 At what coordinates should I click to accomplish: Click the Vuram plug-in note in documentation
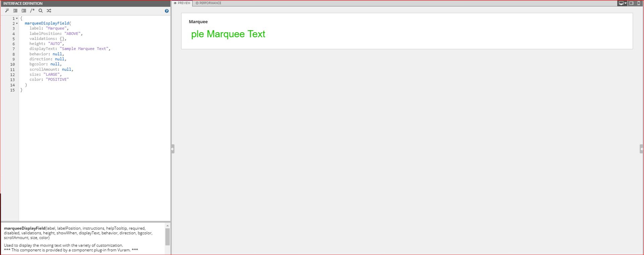(x=71, y=250)
